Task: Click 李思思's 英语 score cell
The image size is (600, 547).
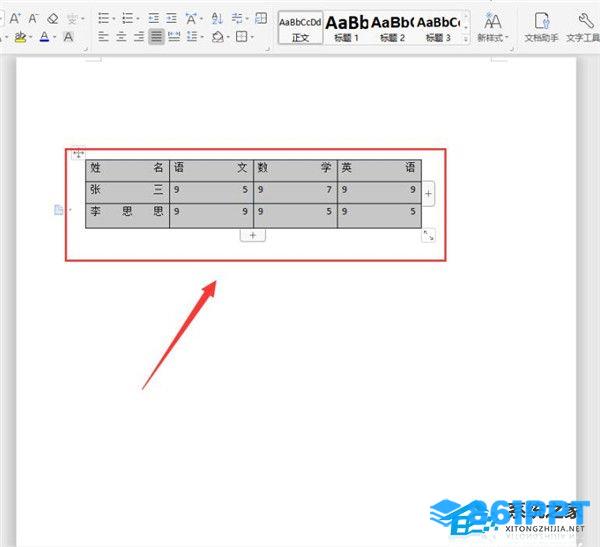Action: [379, 216]
